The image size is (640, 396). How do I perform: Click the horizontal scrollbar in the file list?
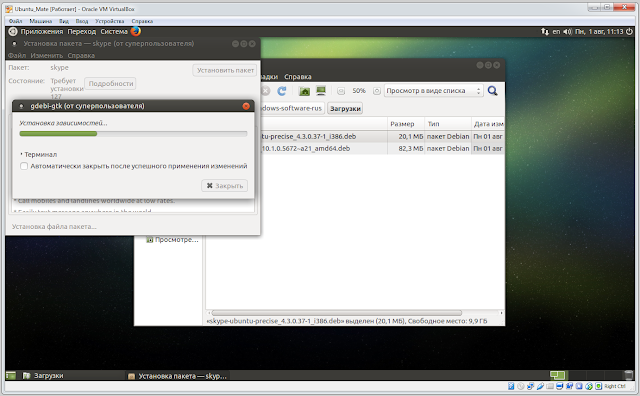[337, 313]
